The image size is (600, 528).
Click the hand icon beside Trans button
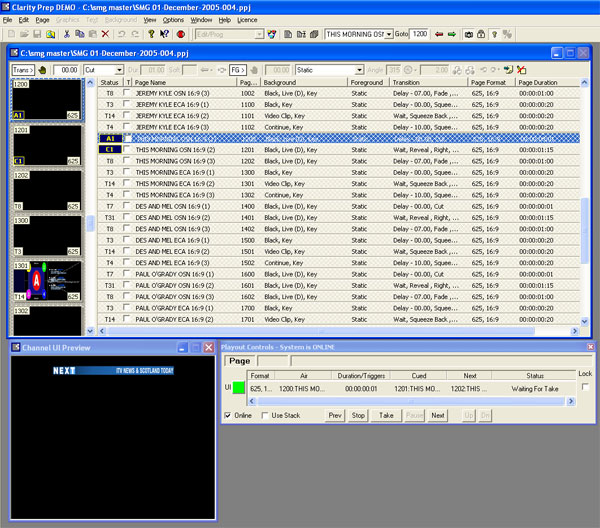42,70
